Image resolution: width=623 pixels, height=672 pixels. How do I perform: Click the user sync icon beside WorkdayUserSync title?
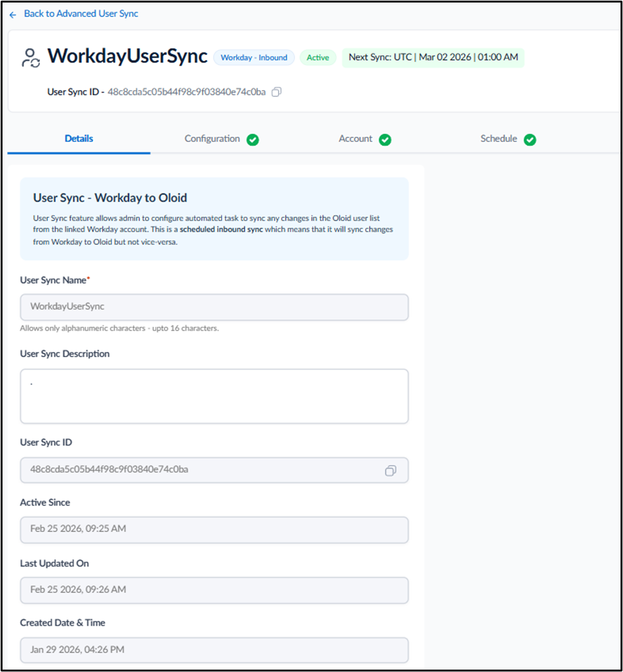30,58
